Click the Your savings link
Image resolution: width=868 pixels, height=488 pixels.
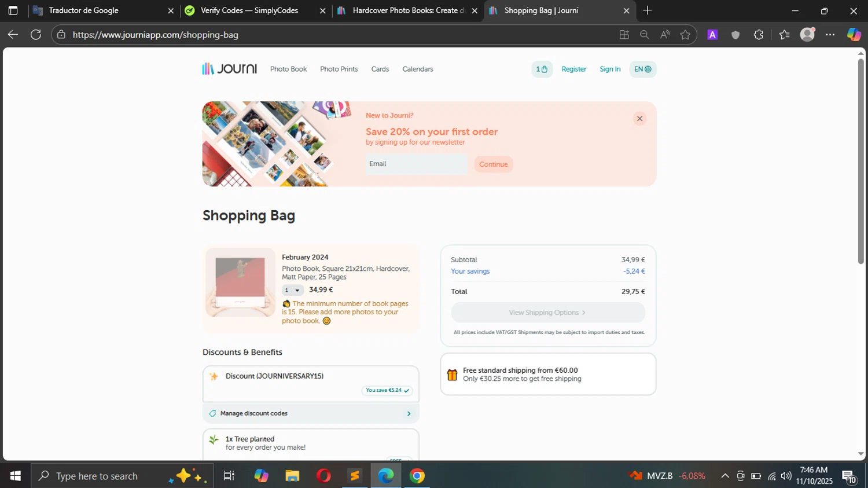470,271
